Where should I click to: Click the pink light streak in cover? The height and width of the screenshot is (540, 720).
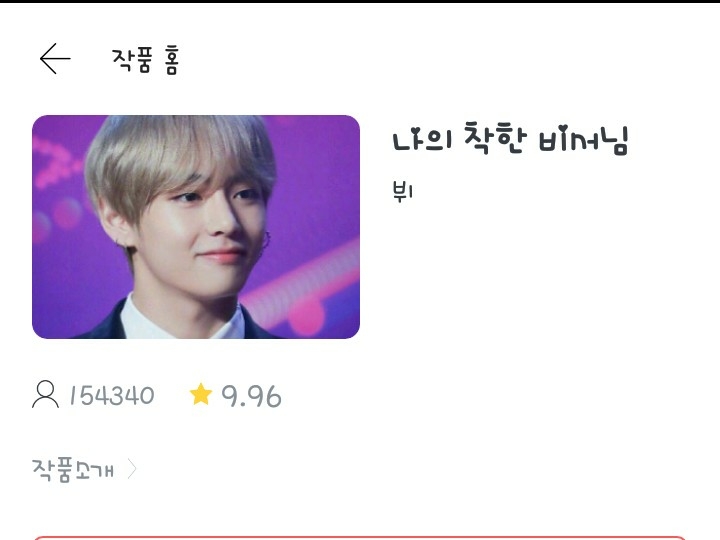click(x=301, y=287)
